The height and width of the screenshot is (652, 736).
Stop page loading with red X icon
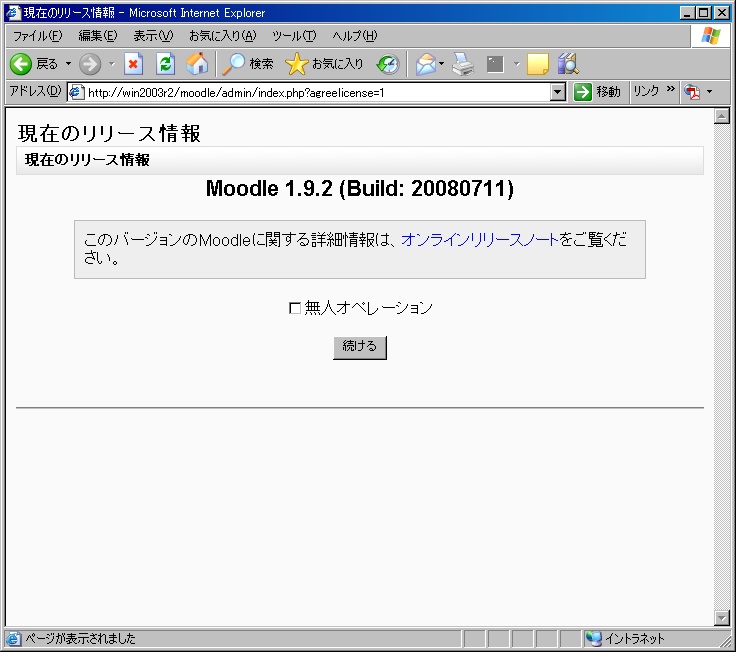pos(133,64)
